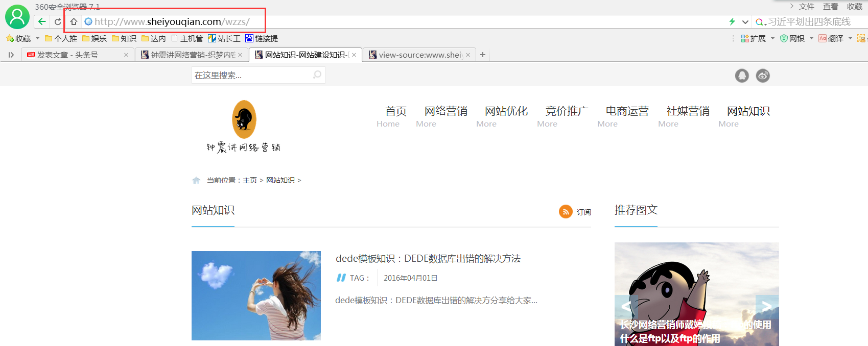The width and height of the screenshot is (868, 346).
Task: Toggle the tab sidebar panel icon
Action: pyautogui.click(x=11, y=55)
